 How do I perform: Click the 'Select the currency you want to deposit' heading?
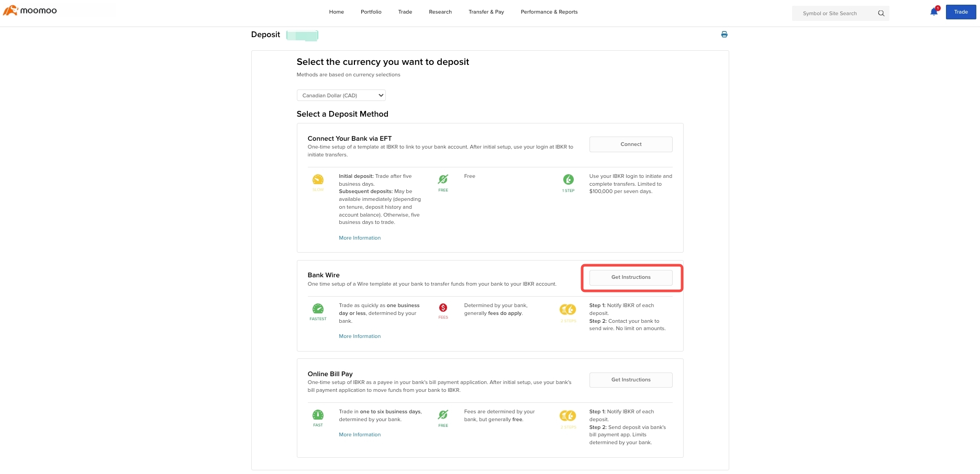pos(383,62)
